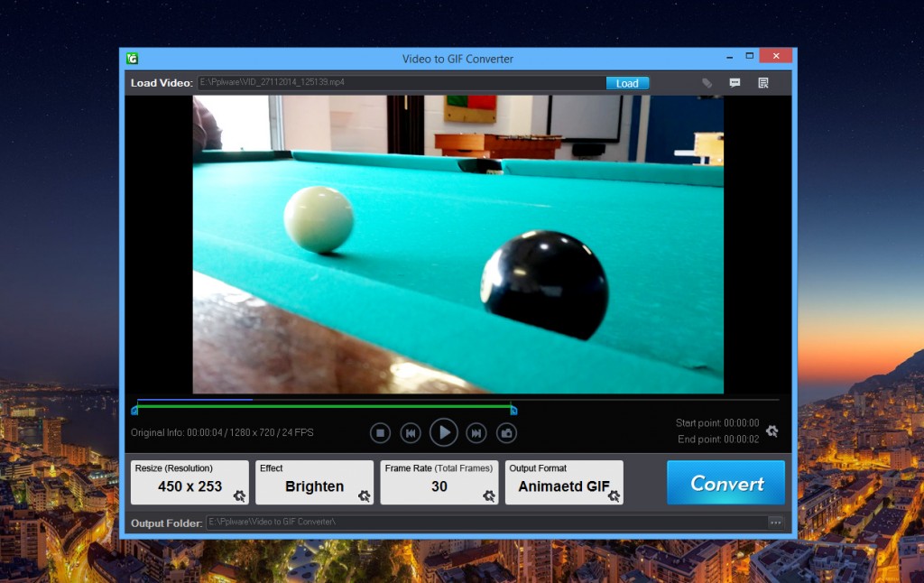Click the Convert button
924x583 pixels.
[726, 483]
